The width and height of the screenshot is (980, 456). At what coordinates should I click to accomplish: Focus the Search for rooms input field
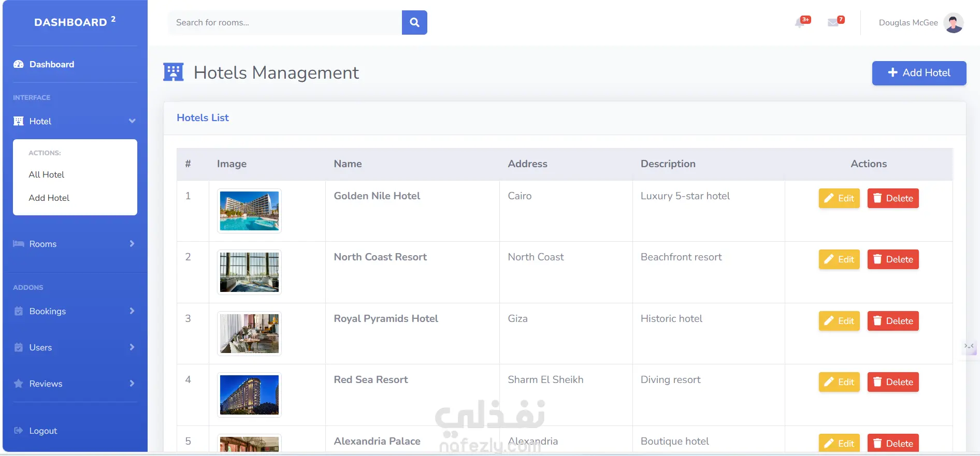pos(285,23)
